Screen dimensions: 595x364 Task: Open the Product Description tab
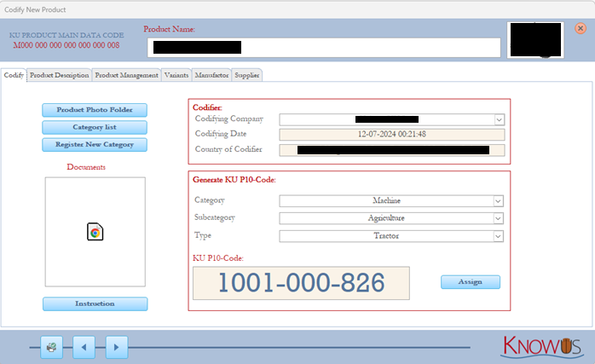pos(59,75)
